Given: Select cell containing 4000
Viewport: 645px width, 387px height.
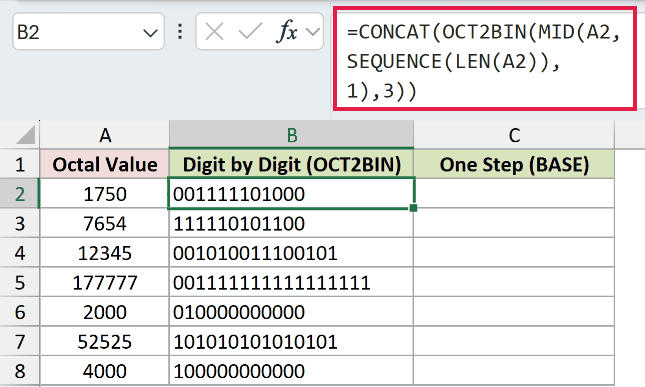Looking at the screenshot, I should point(104,371).
